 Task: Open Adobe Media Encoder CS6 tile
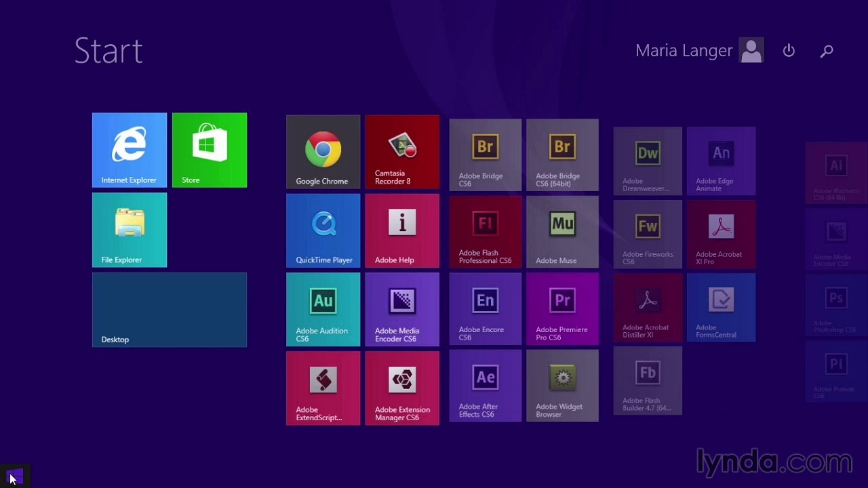coord(402,309)
